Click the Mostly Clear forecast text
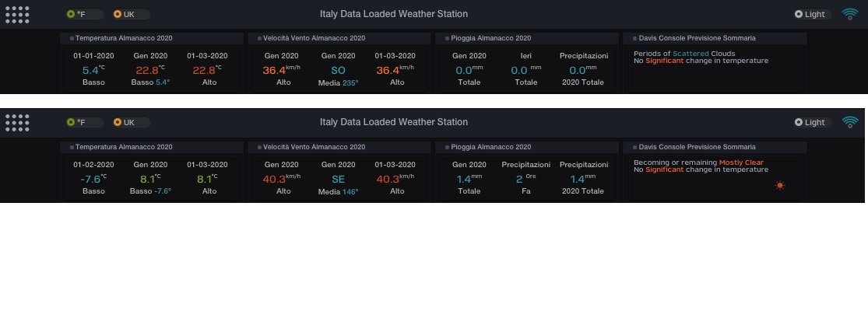The image size is (868, 311). [x=741, y=162]
